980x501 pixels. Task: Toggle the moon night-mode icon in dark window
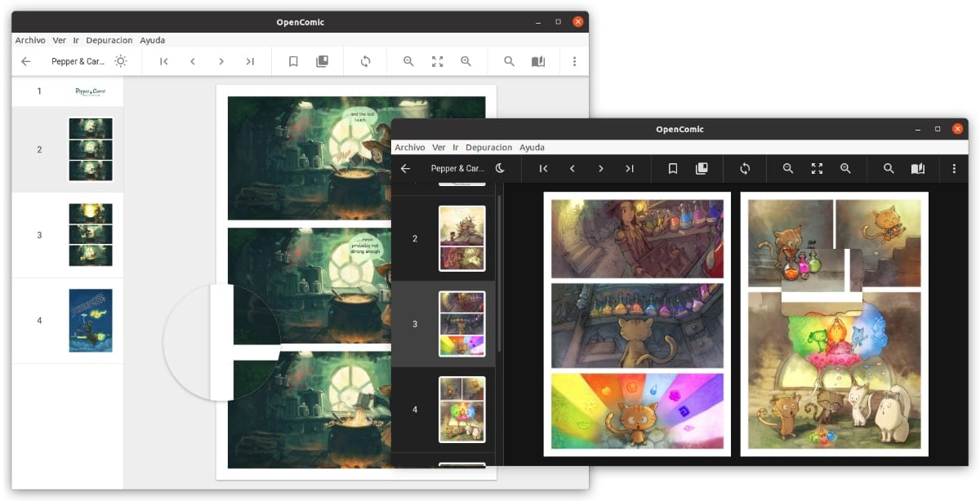pyautogui.click(x=501, y=168)
